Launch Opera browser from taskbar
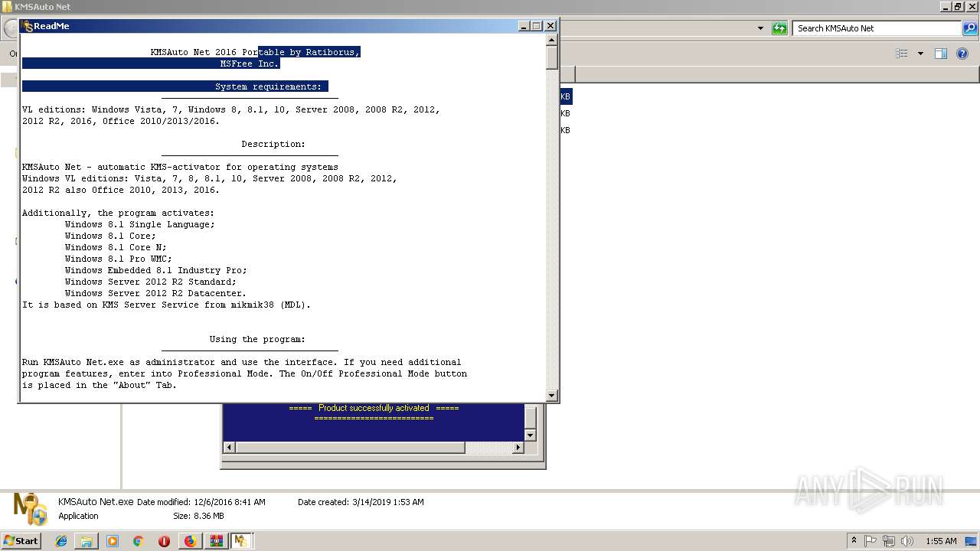This screenshot has width=980, height=551. [164, 541]
